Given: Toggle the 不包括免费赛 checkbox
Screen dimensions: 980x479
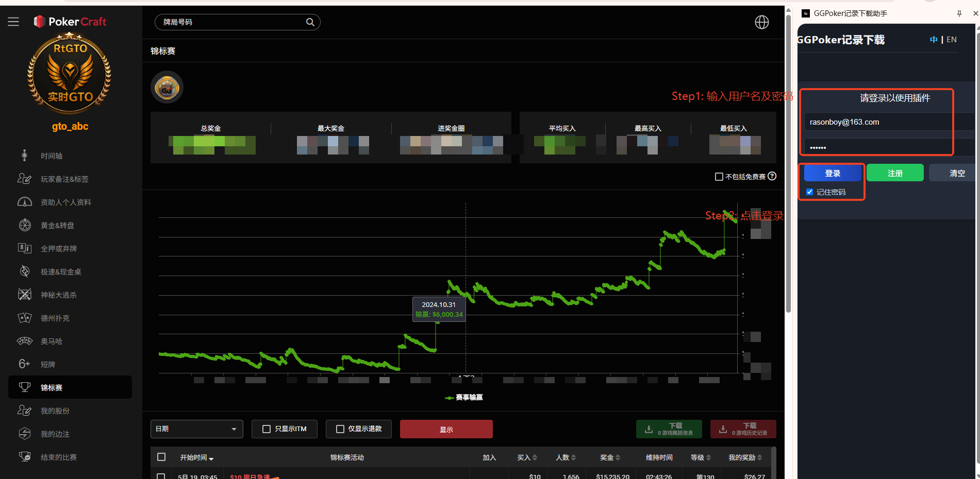Looking at the screenshot, I should click(x=719, y=177).
